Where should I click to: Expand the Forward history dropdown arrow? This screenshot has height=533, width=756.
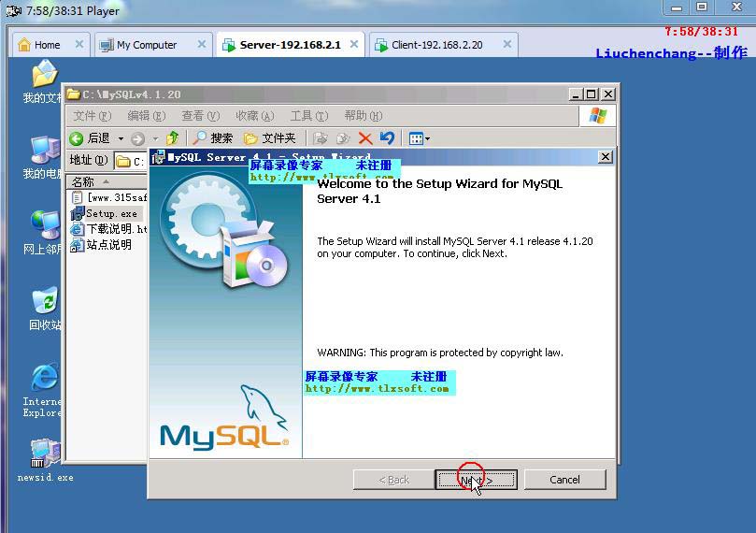(156, 139)
